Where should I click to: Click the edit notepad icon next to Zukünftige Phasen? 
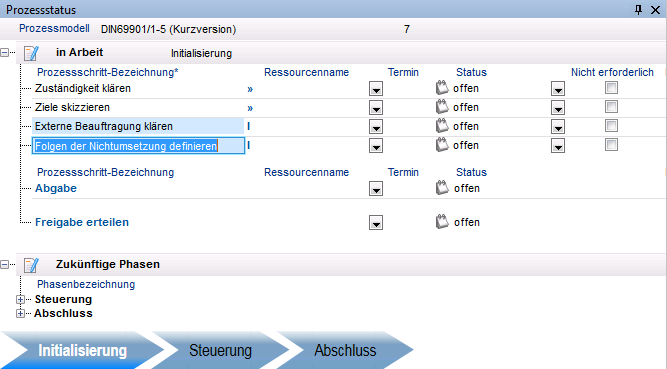pyautogui.click(x=31, y=265)
